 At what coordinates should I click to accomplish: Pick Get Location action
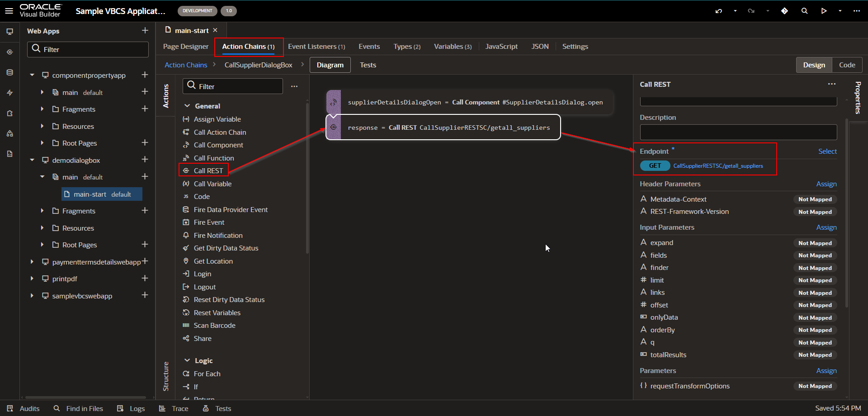(213, 261)
